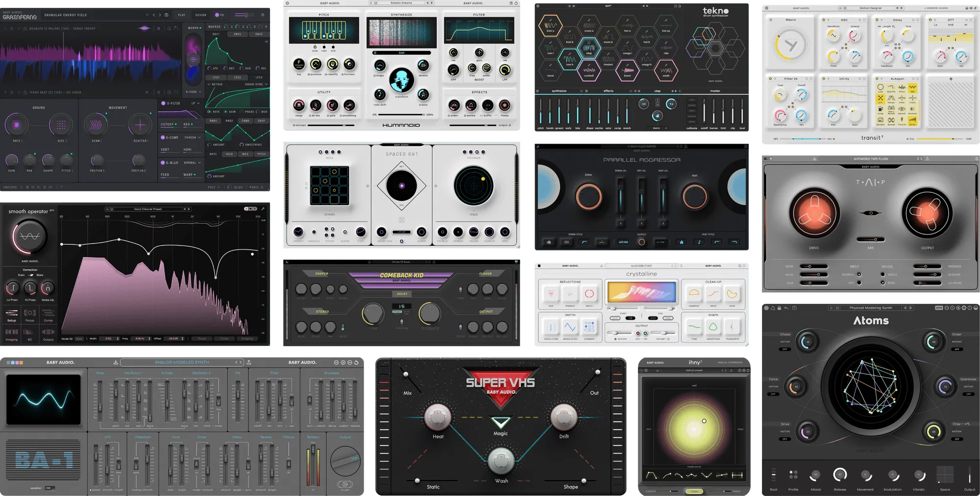
Task: Add a module in the empty Transit slot
Action: point(951,79)
